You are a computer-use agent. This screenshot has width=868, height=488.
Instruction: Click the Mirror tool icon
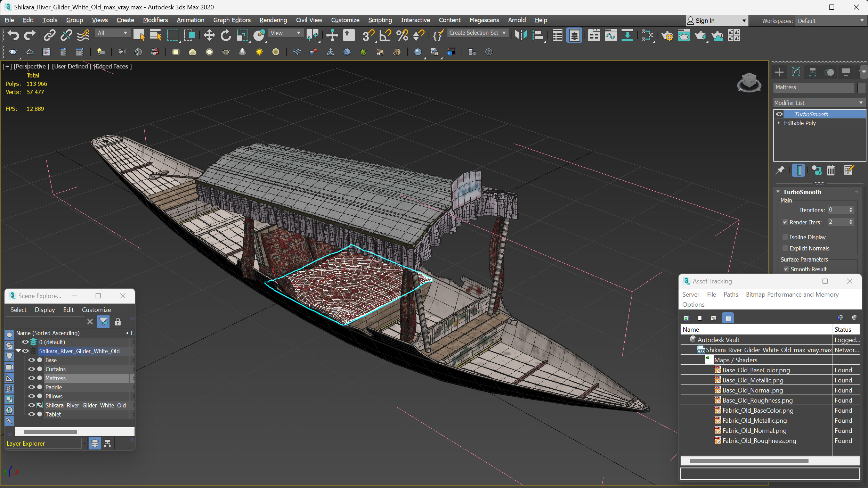(x=521, y=35)
